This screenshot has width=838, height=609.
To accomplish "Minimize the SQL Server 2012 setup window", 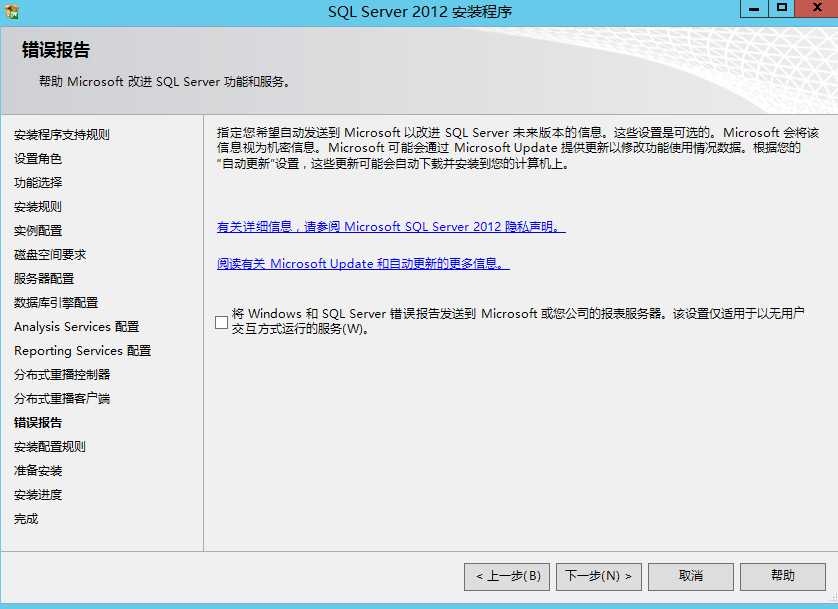I will (754, 9).
